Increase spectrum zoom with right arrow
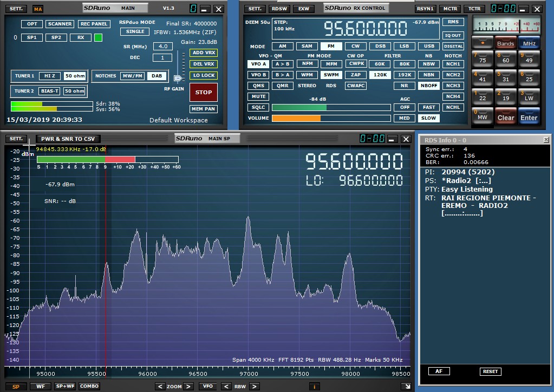554x392 pixels. pyautogui.click(x=188, y=387)
